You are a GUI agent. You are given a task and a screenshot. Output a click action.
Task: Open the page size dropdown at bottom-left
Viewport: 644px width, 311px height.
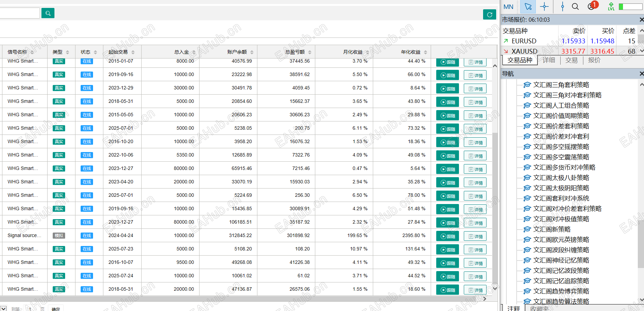(x=3, y=309)
